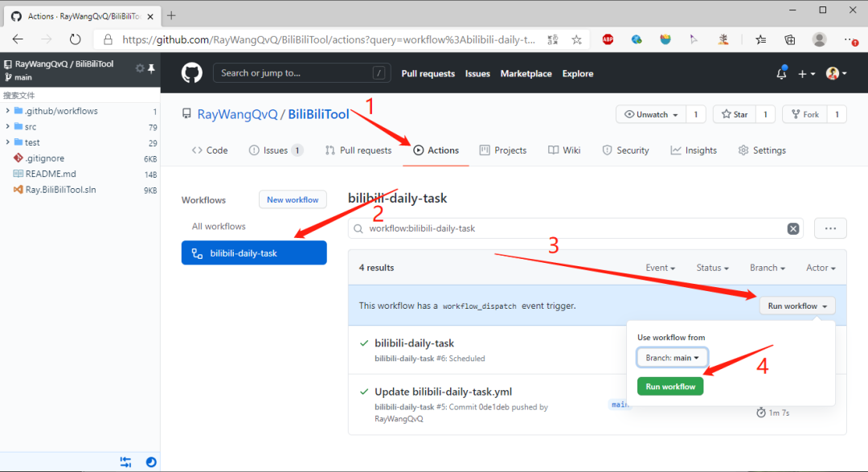Image resolution: width=868 pixels, height=472 pixels.
Task: Click the favorites star in address bar
Action: (x=577, y=39)
